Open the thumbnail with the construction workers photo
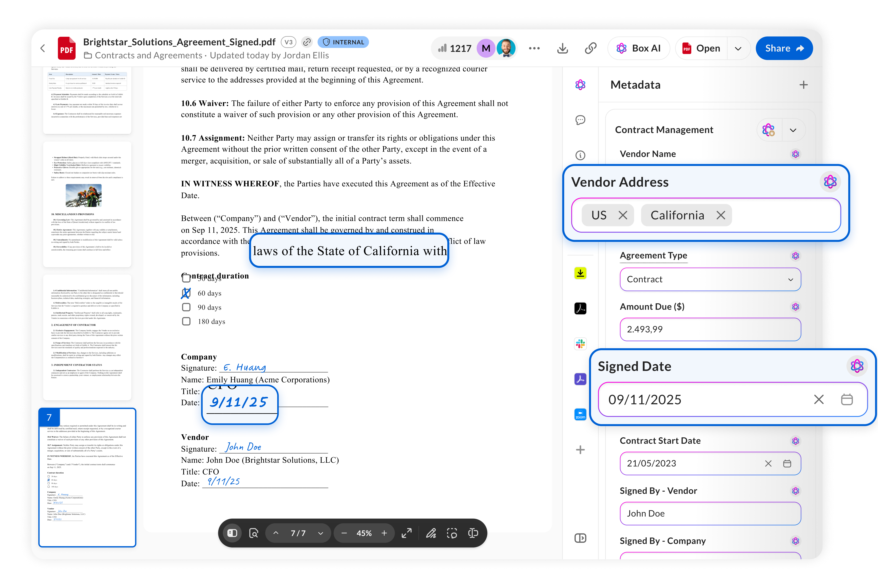 [x=87, y=204]
